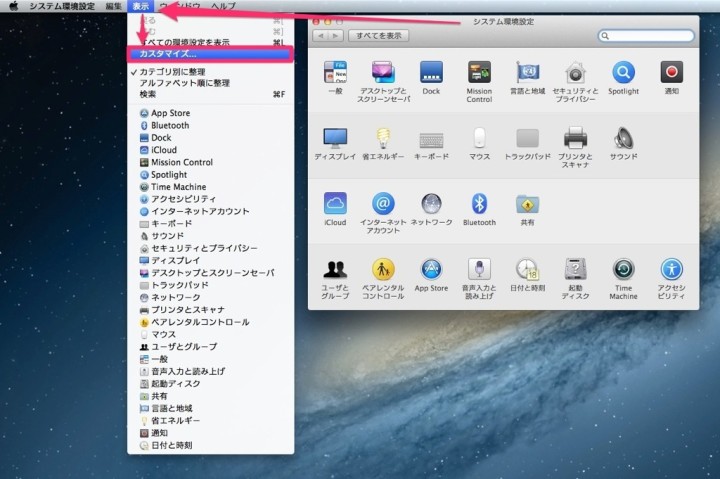The height and width of the screenshot is (479, 720).
Task: Open インターネットアカウント @ icon in window
Action: click(x=383, y=203)
